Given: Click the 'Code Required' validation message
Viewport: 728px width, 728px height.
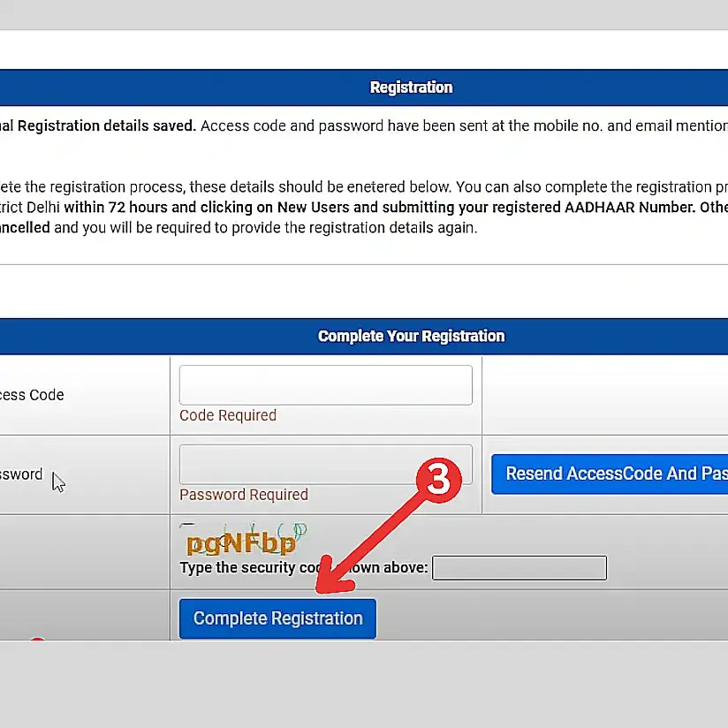Looking at the screenshot, I should pyautogui.click(x=227, y=415).
